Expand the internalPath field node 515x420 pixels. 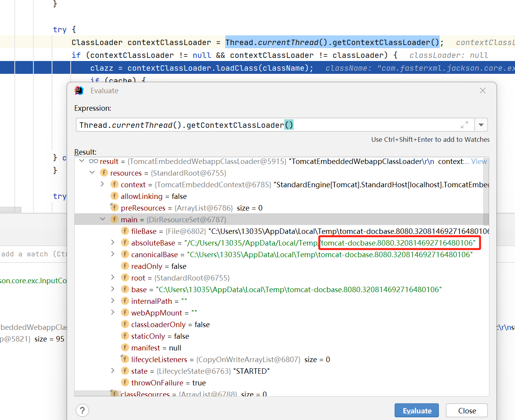pos(113,301)
